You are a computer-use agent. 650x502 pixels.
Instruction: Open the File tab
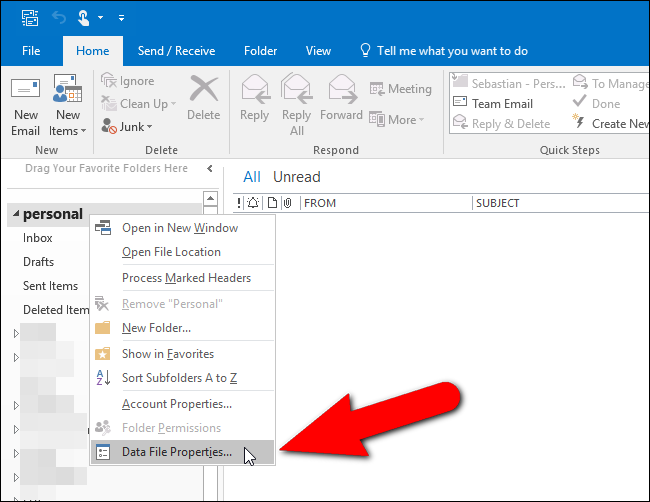click(x=31, y=51)
